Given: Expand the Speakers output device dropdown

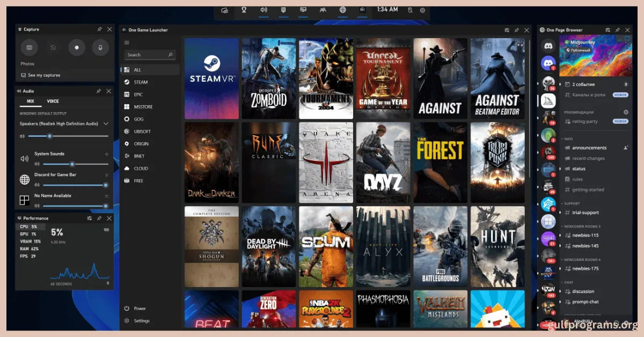Looking at the screenshot, I should coord(106,123).
